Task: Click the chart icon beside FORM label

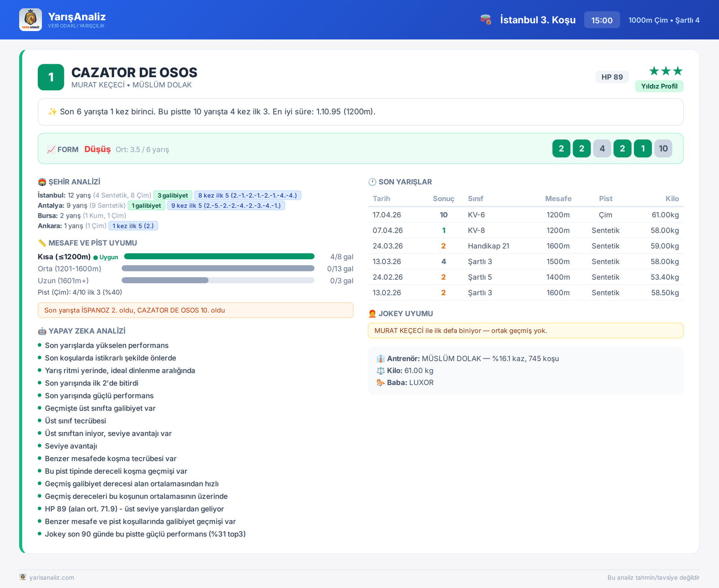Action: pyautogui.click(x=51, y=150)
